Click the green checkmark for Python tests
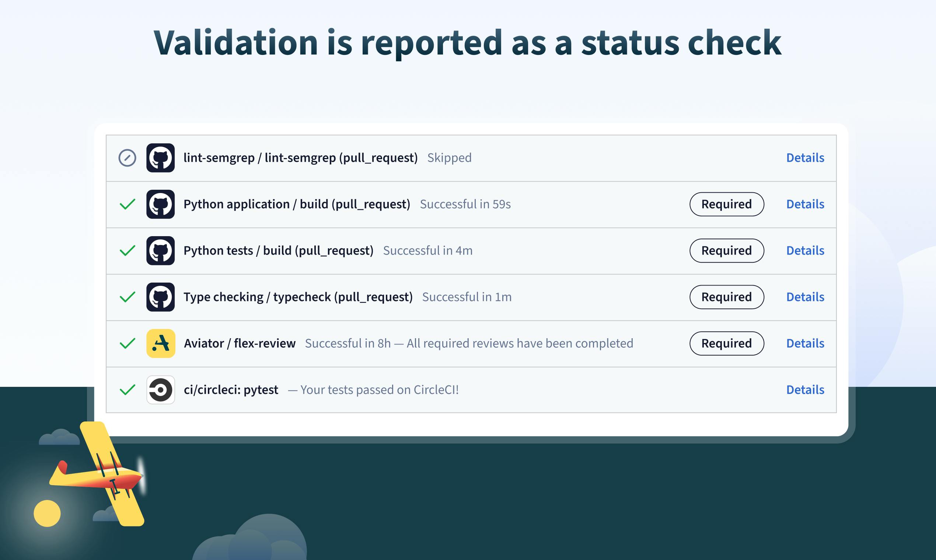The width and height of the screenshot is (936, 560). tap(127, 251)
